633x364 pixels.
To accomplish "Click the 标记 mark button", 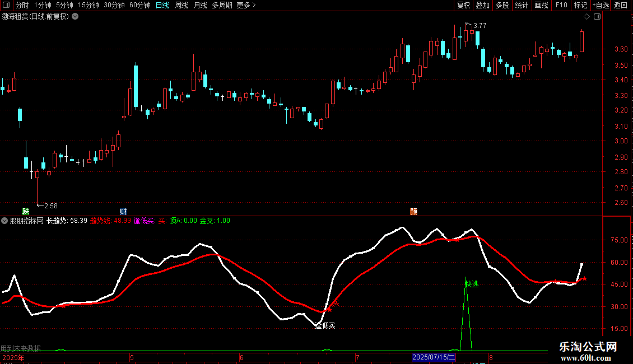I will pyautogui.click(x=580, y=5).
